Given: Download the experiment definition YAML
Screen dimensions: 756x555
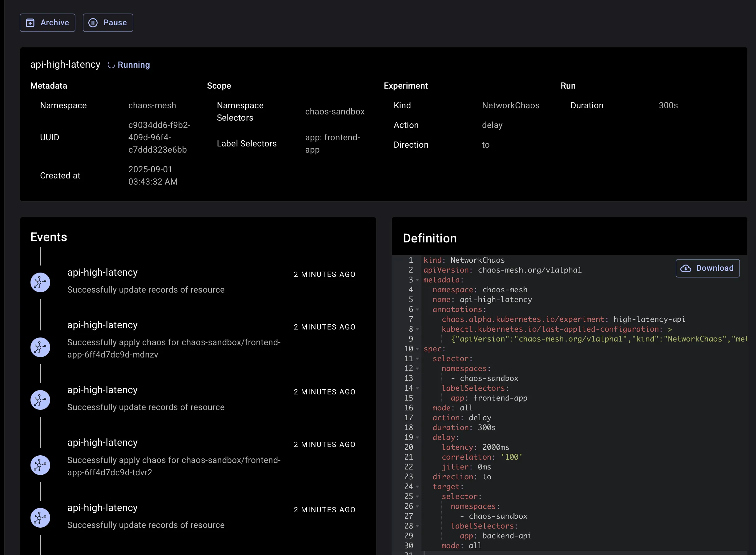Looking at the screenshot, I should [708, 268].
